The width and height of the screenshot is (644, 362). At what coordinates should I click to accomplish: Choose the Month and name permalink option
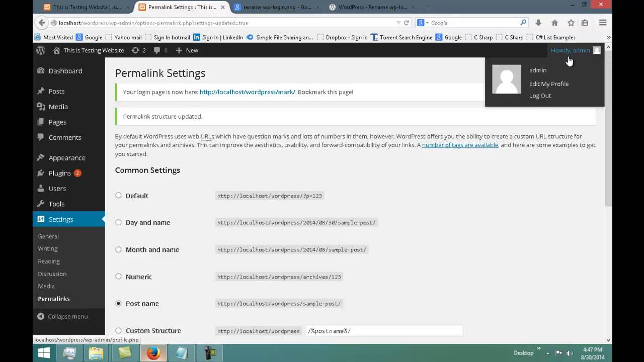point(118,249)
